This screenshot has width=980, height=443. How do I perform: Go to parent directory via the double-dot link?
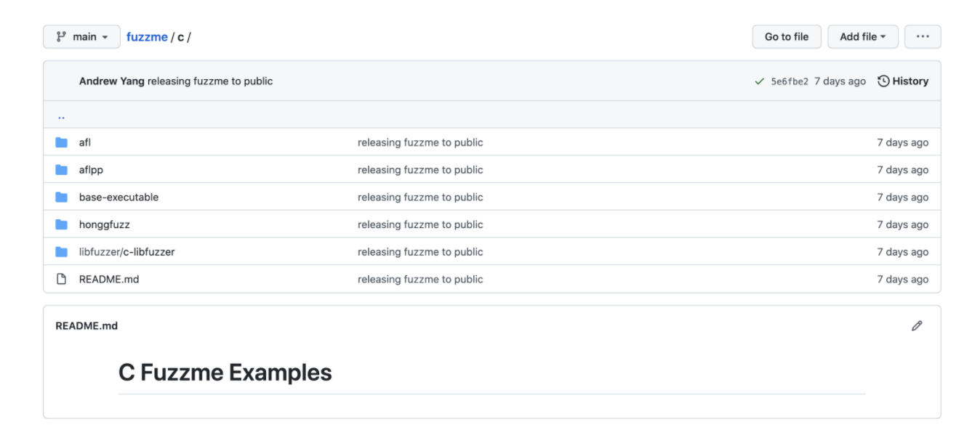[x=61, y=116]
